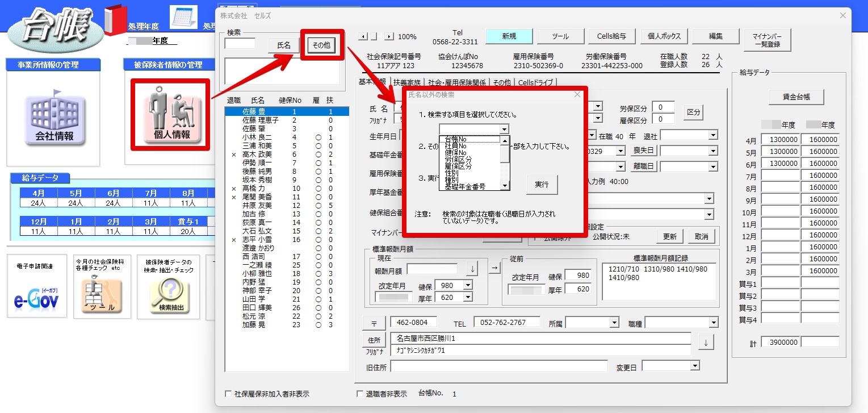The width and height of the screenshot is (868, 413).
Task: Click the 個人ボックス button
Action: click(664, 36)
